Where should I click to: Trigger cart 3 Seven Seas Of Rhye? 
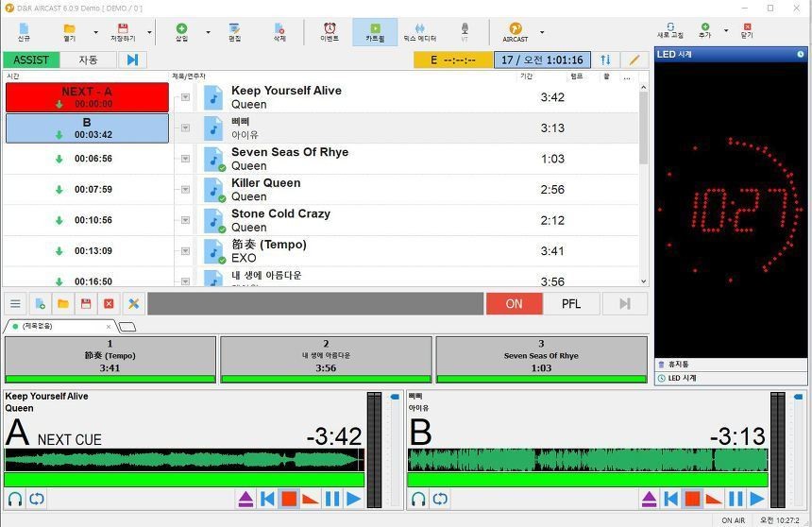pyautogui.click(x=541, y=360)
